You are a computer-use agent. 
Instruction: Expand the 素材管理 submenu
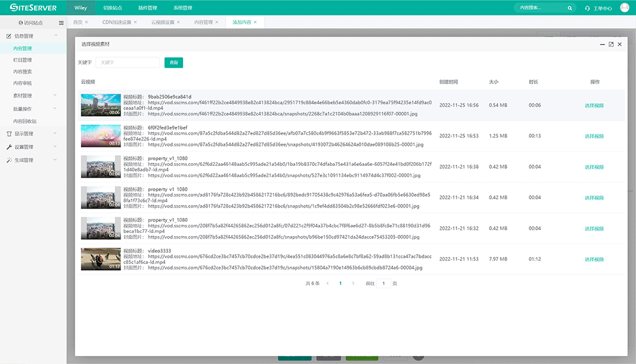coord(55,96)
